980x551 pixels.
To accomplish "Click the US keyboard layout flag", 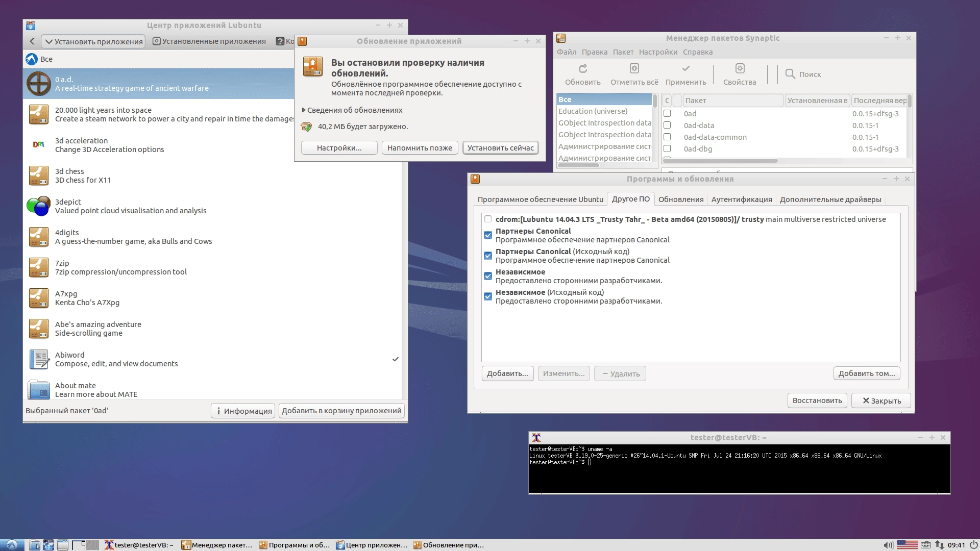I will (x=907, y=545).
